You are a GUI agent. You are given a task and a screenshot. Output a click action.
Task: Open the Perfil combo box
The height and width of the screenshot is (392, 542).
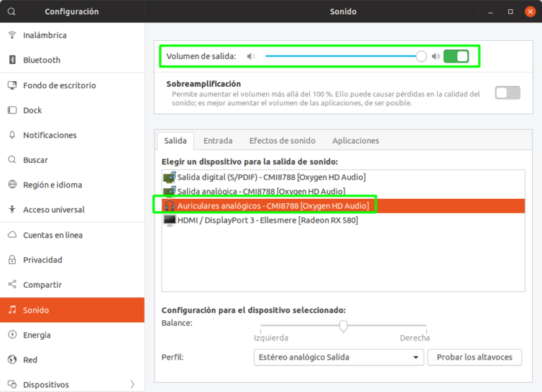(339, 357)
